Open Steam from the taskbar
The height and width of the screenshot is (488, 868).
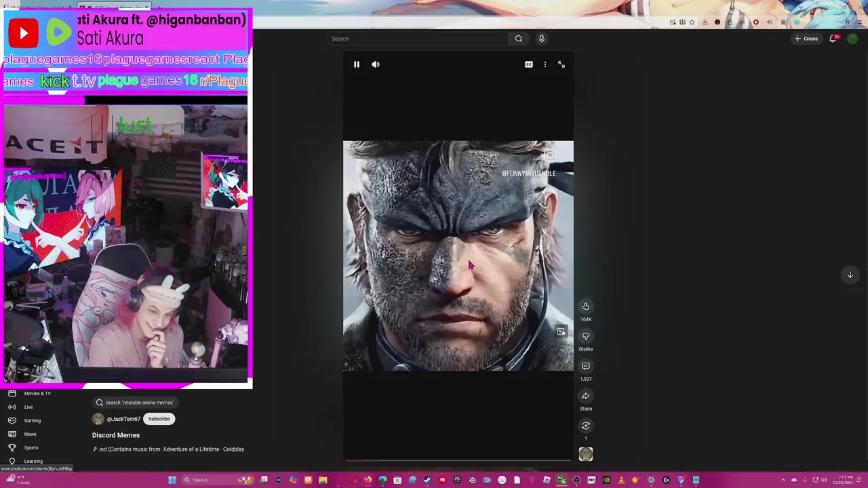(427, 480)
